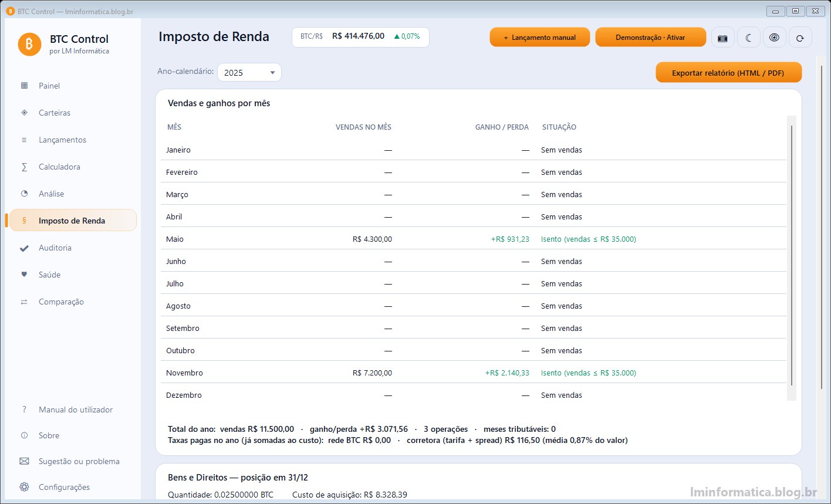Click the Sem vendas status for Julho
This screenshot has width=831, height=504.
coord(562,284)
